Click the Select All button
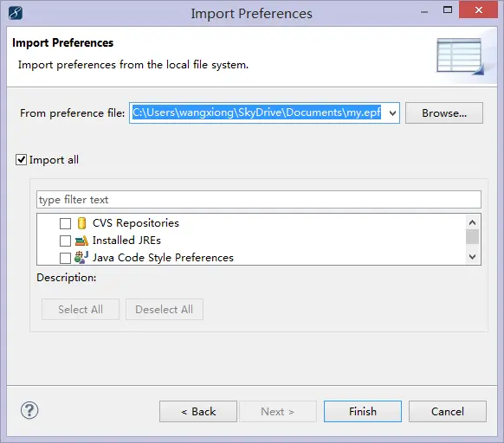Screen dimensions: 504x443 click(x=81, y=310)
